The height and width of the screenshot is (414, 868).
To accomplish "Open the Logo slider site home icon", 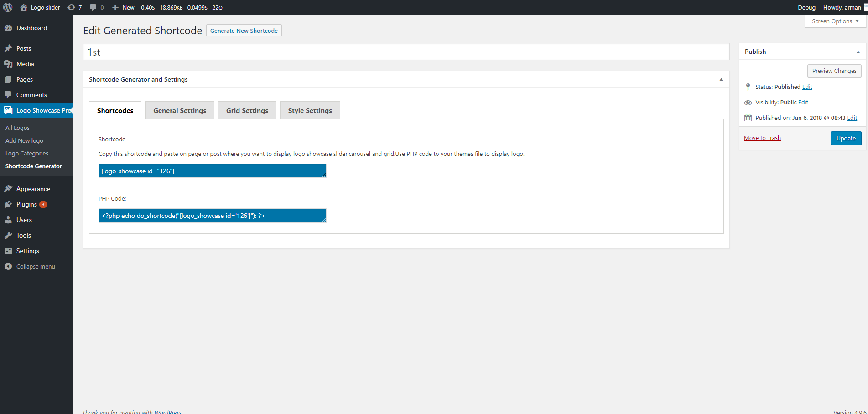I will point(24,7).
